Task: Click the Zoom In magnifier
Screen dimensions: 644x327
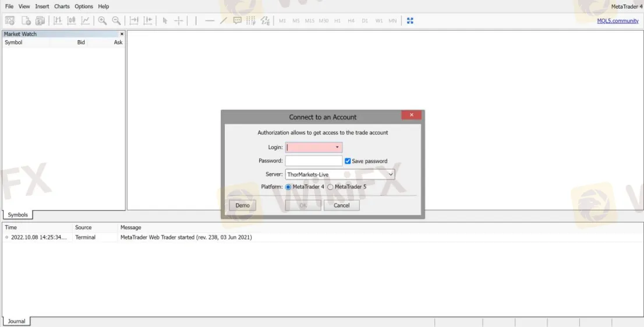Action: (x=102, y=20)
